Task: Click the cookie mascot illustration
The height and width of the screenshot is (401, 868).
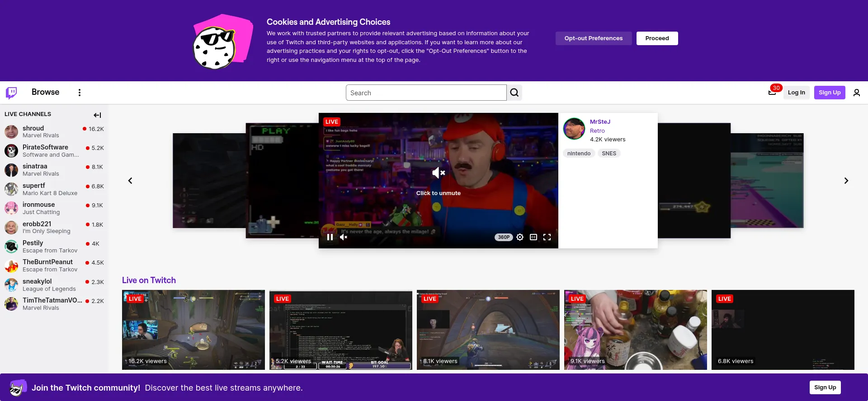Action: click(x=223, y=42)
